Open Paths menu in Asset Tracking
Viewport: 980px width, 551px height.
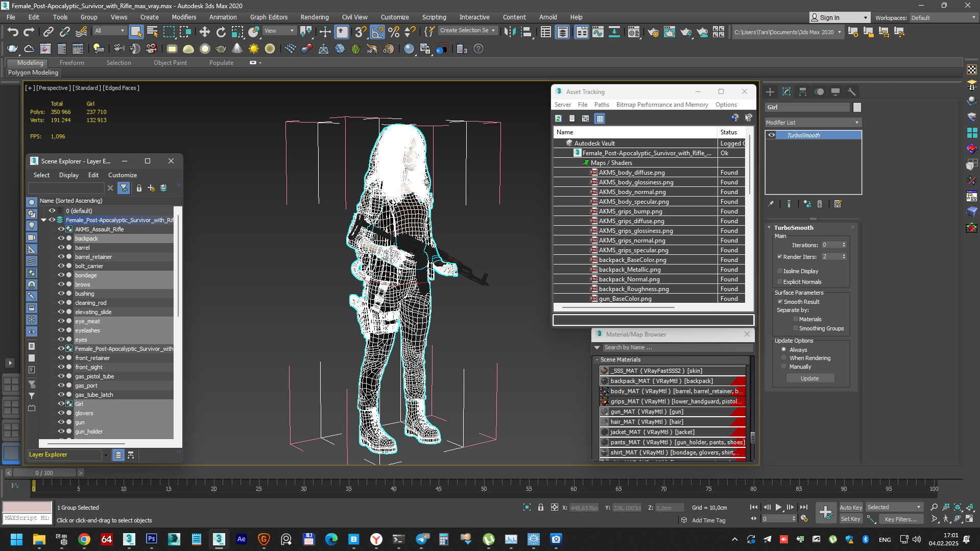[602, 105]
